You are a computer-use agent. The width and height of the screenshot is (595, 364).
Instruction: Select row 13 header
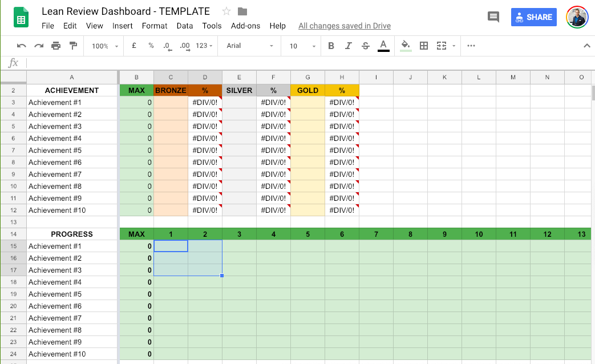[13, 222]
